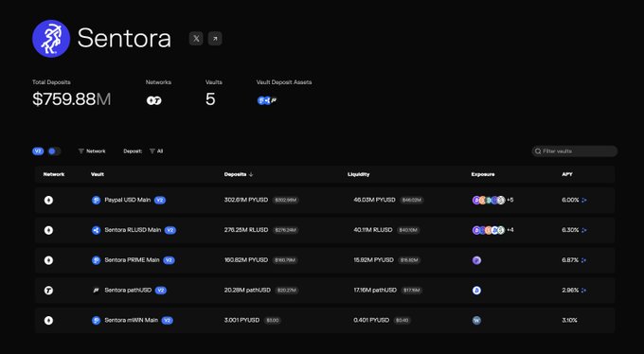Click rewards icon next to 6.87% APY
Viewport: 644px width, 354px height.
(x=584, y=260)
